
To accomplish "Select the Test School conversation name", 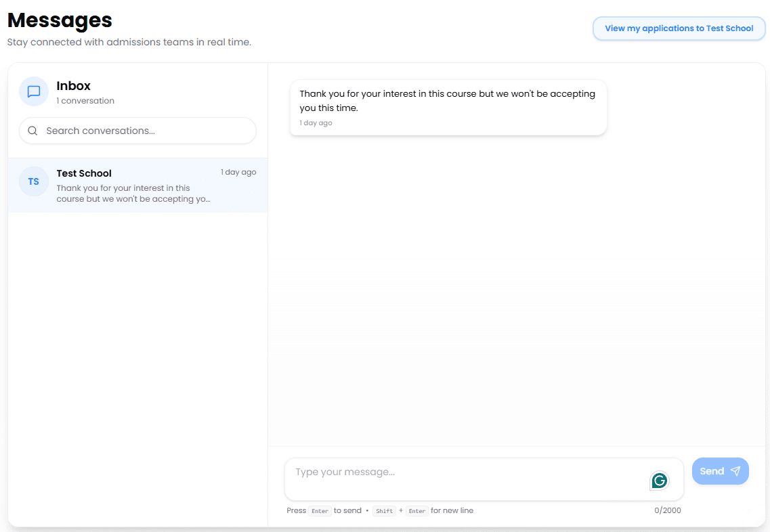I will pyautogui.click(x=84, y=173).
